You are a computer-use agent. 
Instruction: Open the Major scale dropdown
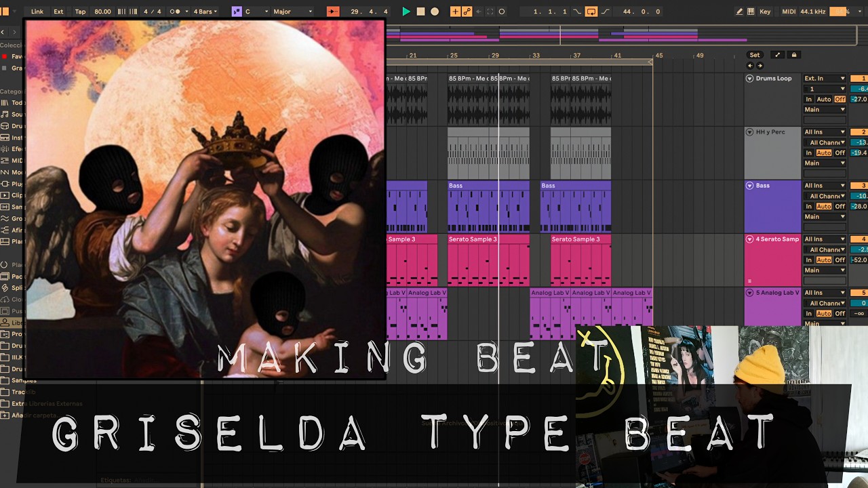click(293, 12)
